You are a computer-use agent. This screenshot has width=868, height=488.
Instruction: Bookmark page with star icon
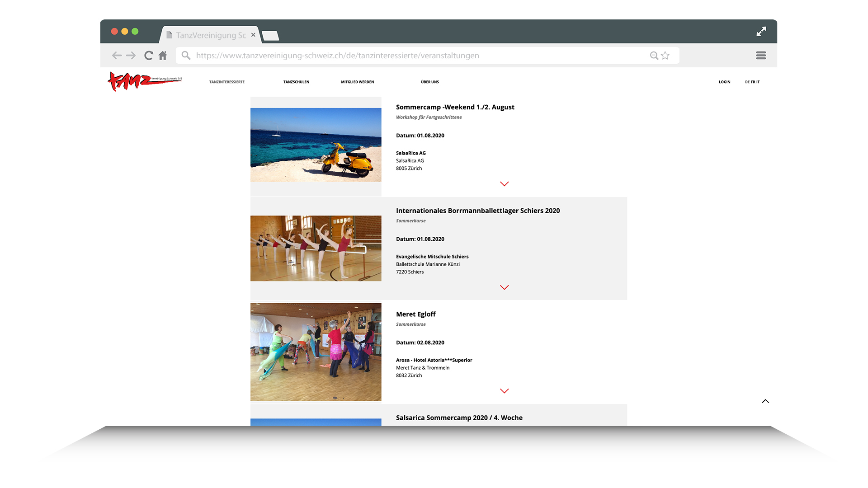click(x=665, y=56)
